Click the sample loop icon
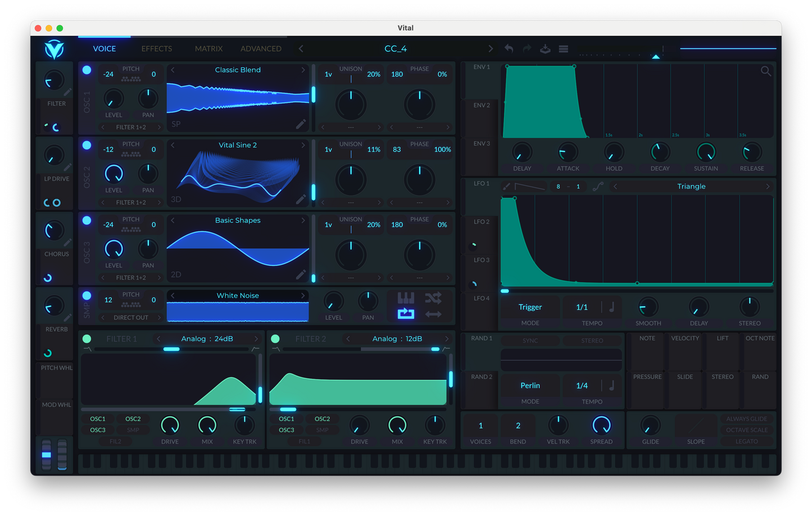 406,314
